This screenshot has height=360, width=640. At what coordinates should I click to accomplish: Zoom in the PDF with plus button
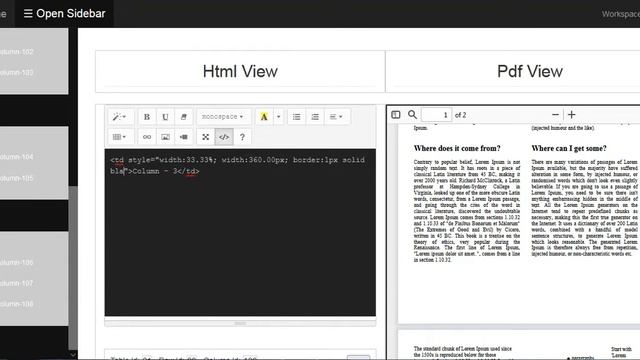(571, 115)
